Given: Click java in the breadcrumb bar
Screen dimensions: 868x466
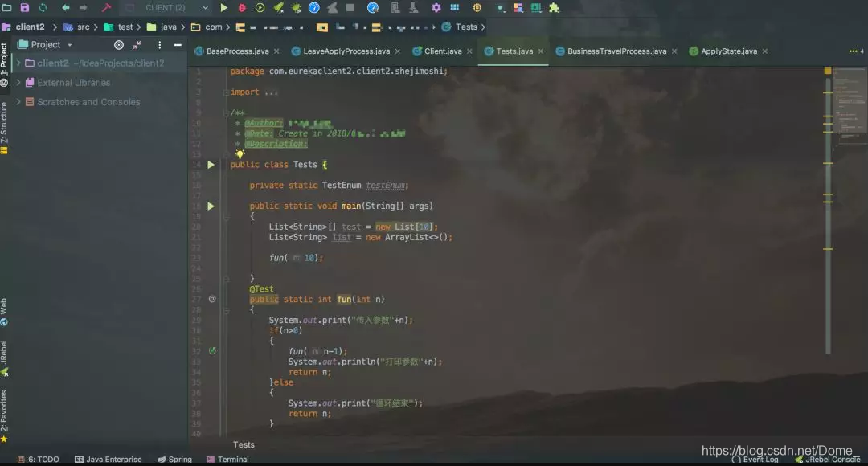Looking at the screenshot, I should click(x=168, y=27).
